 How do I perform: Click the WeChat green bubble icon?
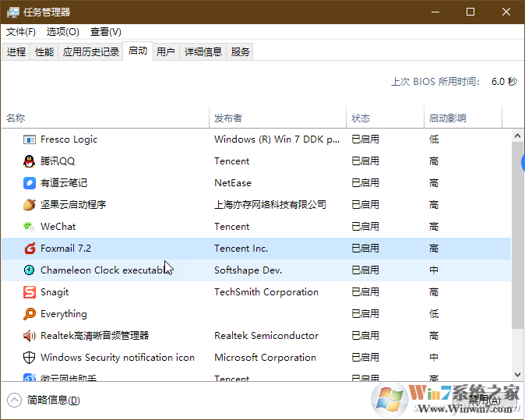click(x=30, y=227)
